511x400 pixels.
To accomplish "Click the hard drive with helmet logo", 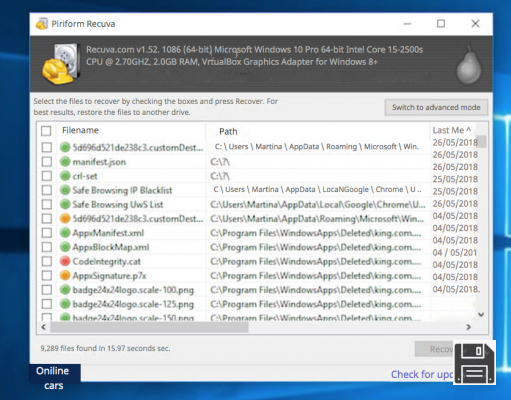I will click(61, 64).
